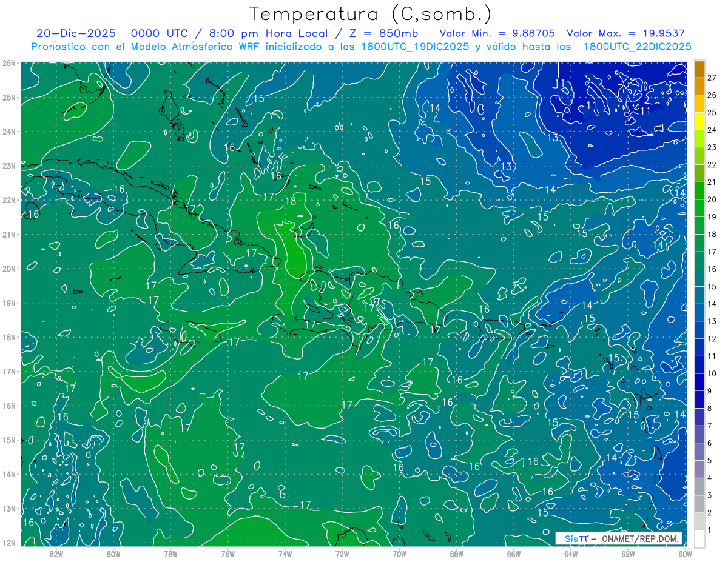728x562 pixels.
Task: Click the 24N latitude axis label
Action: (9, 132)
